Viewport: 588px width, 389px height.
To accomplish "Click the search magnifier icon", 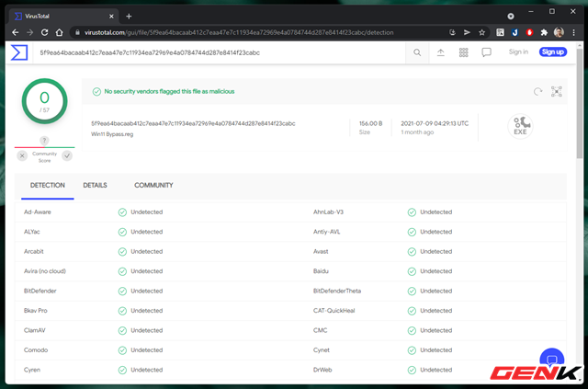I will [x=417, y=52].
